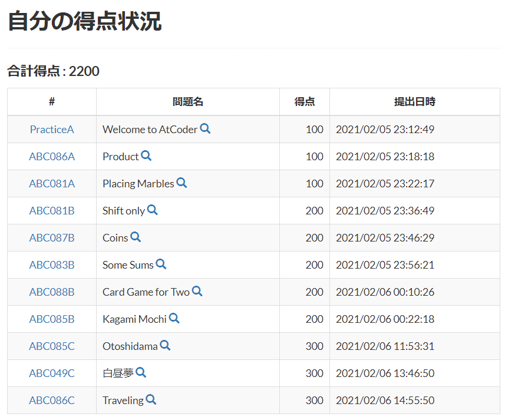This screenshot has width=505, height=420.
Task: Click the 提出日時 column header
Action: tap(414, 102)
